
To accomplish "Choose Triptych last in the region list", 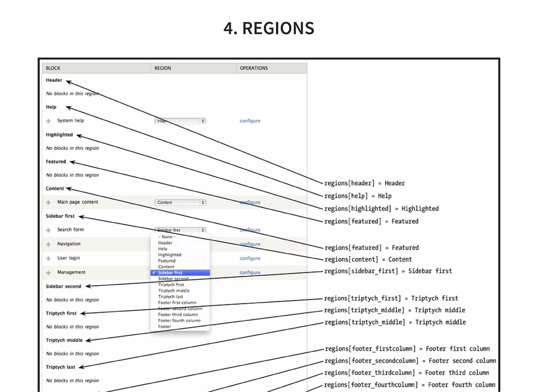I will (x=170, y=297).
